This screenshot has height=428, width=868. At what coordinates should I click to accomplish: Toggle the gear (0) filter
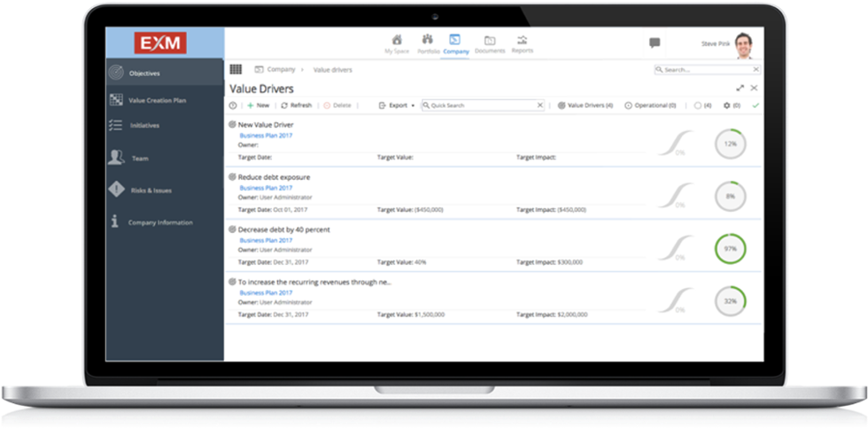(732, 105)
